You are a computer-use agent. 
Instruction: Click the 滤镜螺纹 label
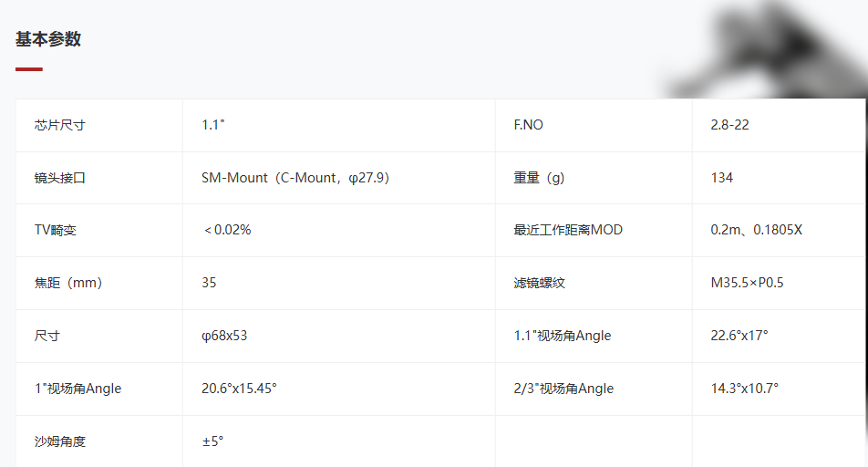[539, 283]
